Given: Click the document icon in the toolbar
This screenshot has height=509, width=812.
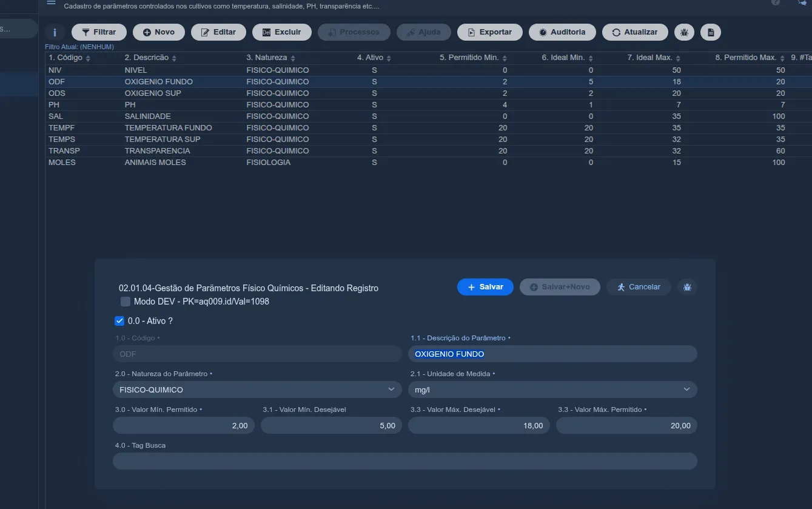Looking at the screenshot, I should pos(711,32).
